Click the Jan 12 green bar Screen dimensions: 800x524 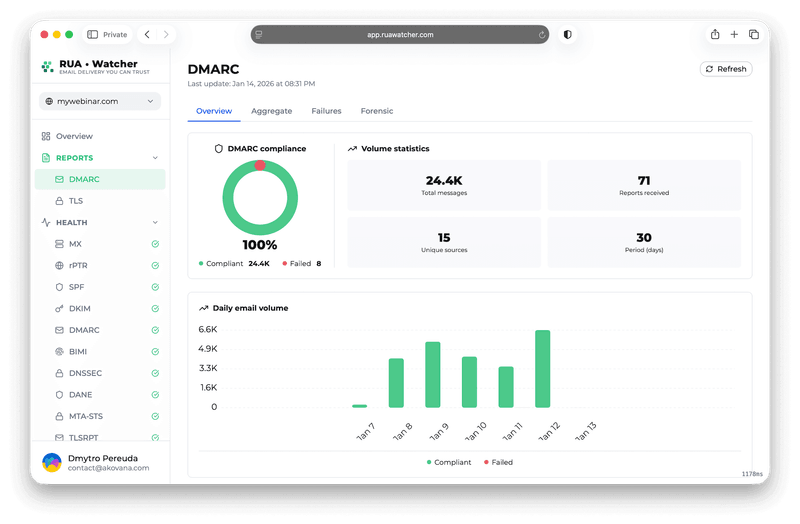point(542,368)
